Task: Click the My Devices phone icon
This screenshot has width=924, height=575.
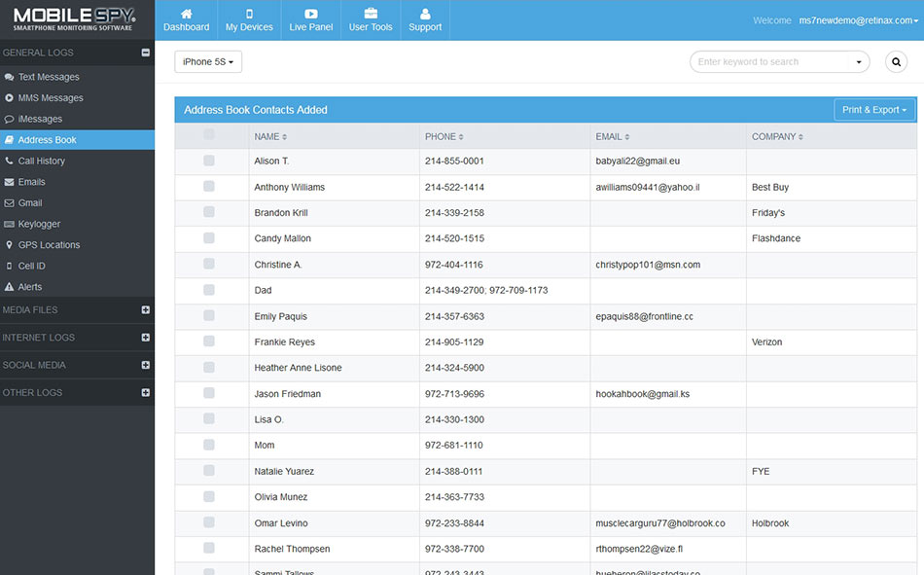Action: [x=249, y=15]
